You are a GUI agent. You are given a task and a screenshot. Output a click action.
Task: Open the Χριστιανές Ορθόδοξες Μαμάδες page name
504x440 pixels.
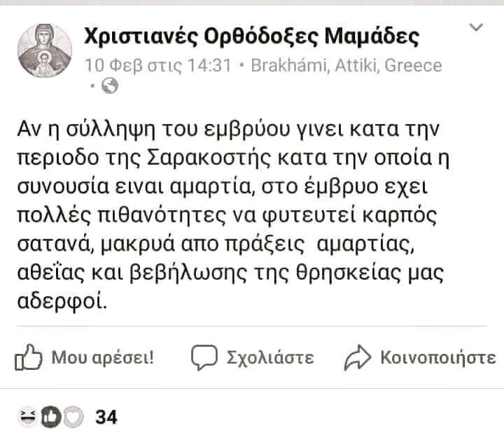click(x=252, y=36)
